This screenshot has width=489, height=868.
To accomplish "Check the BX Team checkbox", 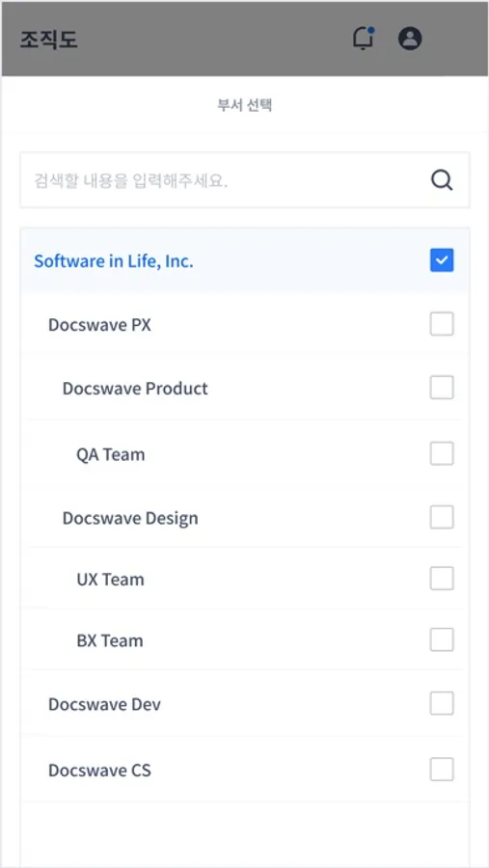I will [x=442, y=640].
